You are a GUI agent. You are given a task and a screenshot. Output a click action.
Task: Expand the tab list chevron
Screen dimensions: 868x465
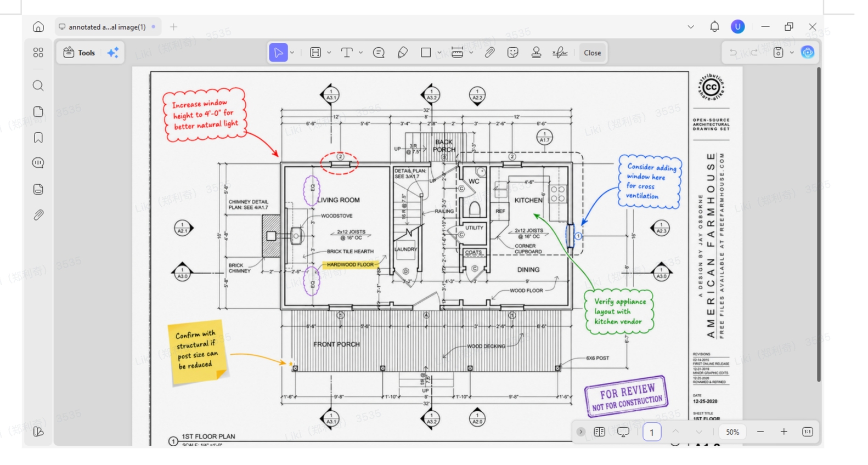pos(691,26)
